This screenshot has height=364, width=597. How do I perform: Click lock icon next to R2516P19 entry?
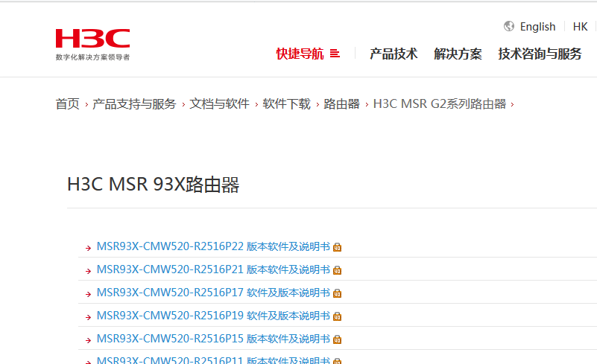338,316
